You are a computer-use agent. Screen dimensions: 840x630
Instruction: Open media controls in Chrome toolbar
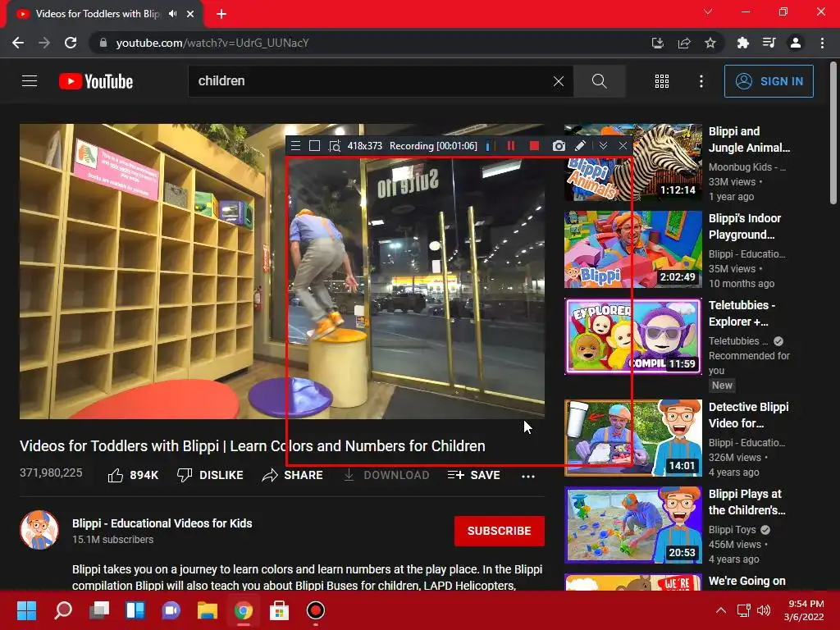(x=769, y=43)
